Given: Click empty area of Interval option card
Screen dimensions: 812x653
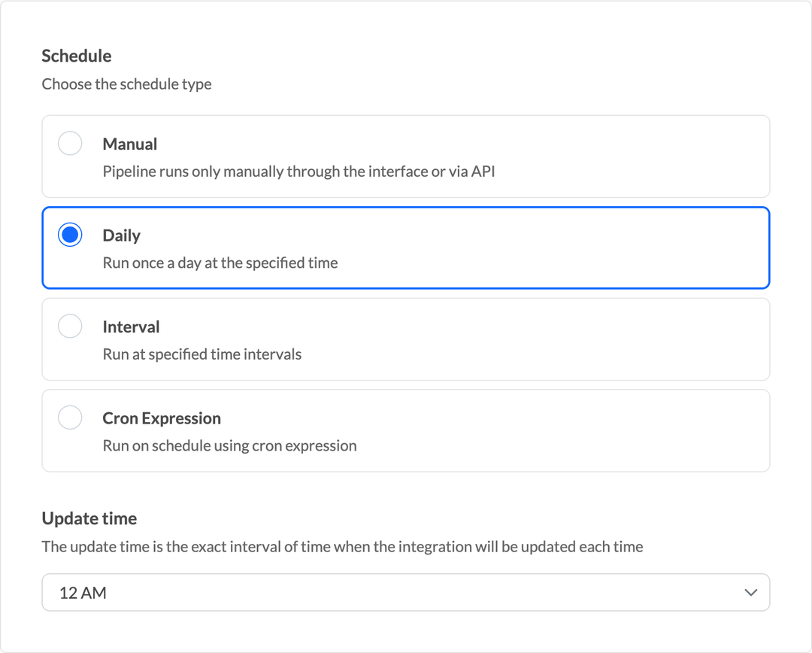Looking at the screenshot, I should [564, 339].
